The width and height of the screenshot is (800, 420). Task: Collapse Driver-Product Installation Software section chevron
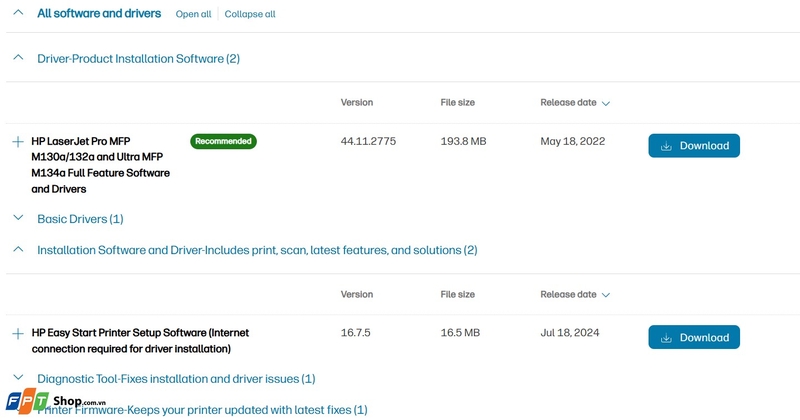(x=18, y=58)
